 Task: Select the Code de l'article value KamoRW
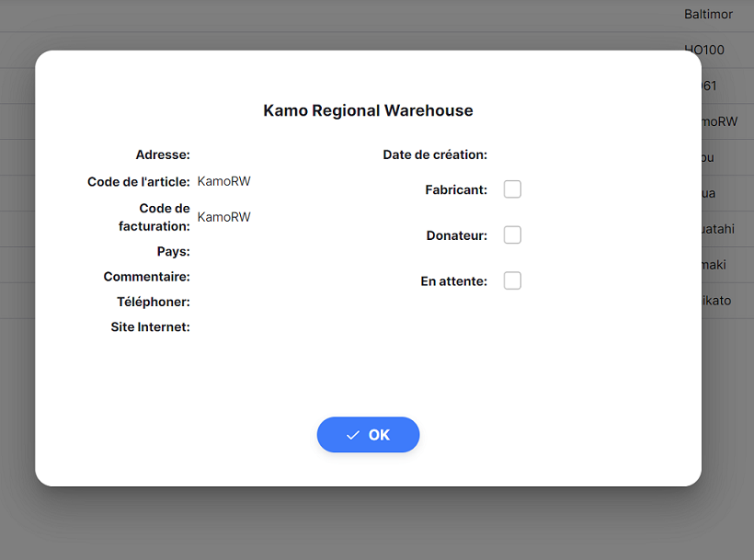[224, 181]
